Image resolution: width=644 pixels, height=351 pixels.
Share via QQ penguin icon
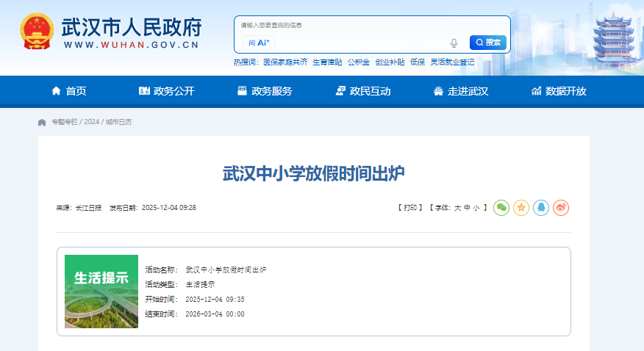click(x=541, y=208)
